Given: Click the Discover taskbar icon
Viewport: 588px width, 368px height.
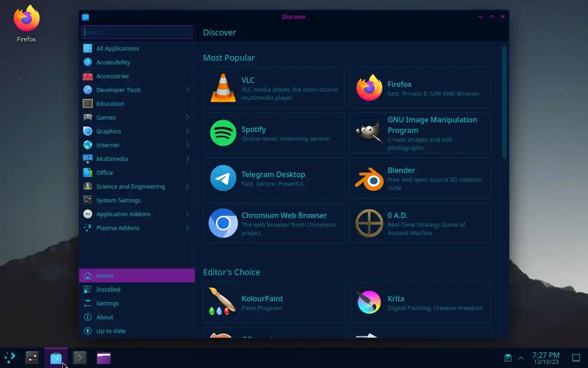Looking at the screenshot, I should (56, 358).
